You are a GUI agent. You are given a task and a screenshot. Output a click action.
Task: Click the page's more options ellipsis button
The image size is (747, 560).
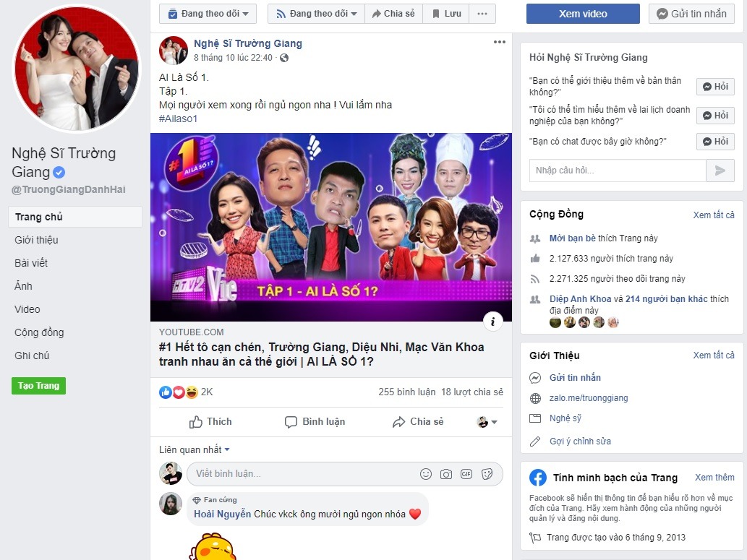[x=482, y=14]
